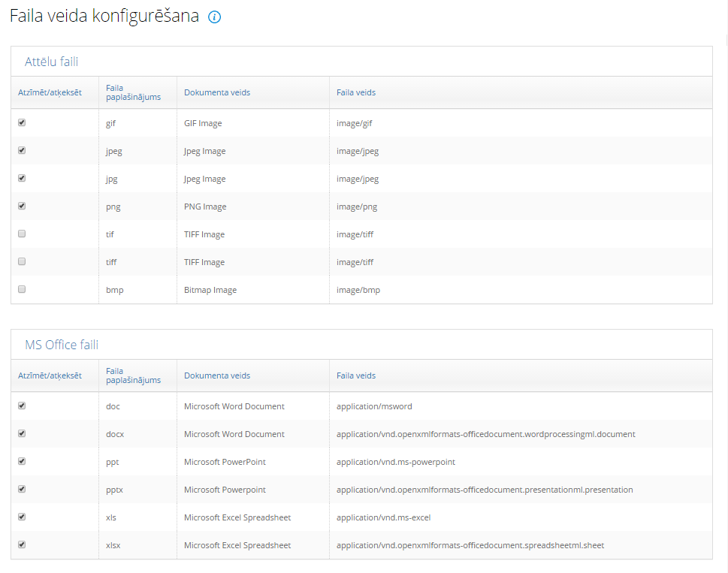Screen dimensions: 728x573
Task: Click the info icon beside page title
Action: click(x=214, y=17)
